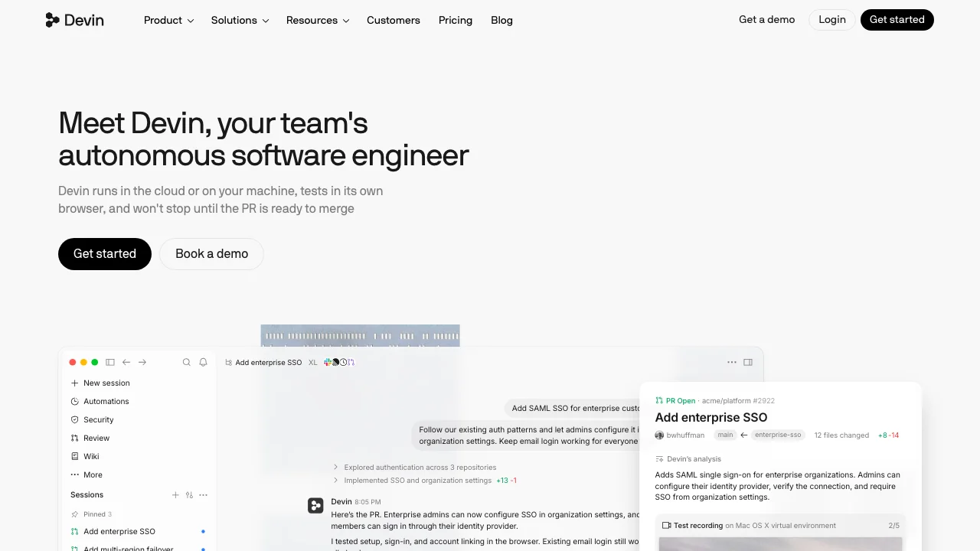Click the Automations clock icon
The height and width of the screenshot is (551, 980).
[x=74, y=401]
